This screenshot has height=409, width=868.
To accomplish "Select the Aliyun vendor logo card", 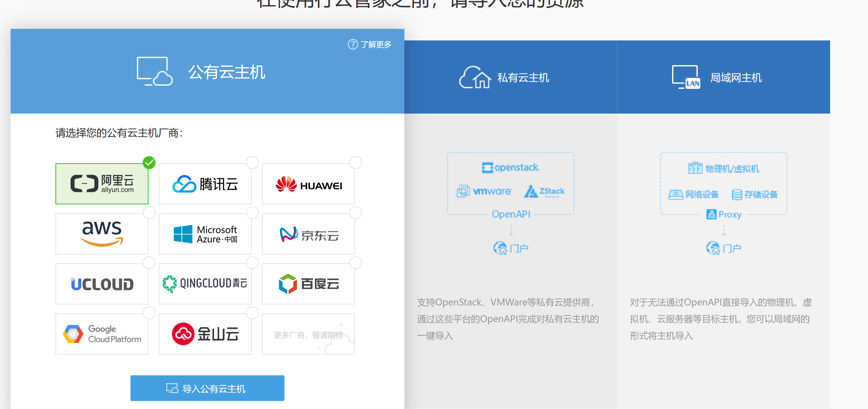I will (102, 184).
